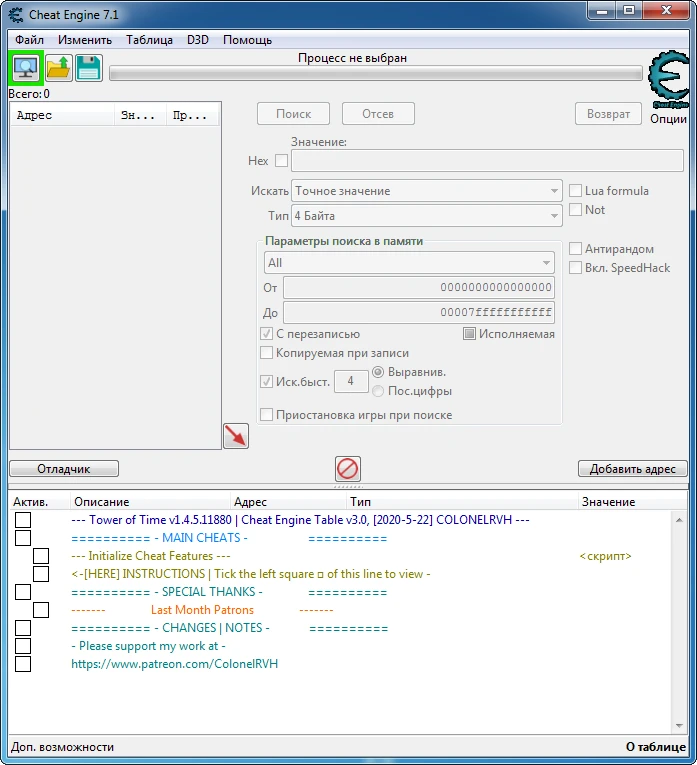Click the Значение input field
Viewport: 697px width, 765px height.
pos(487,161)
